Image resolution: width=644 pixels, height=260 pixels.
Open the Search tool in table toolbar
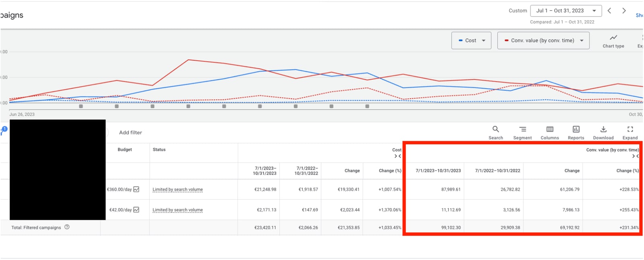coord(495,133)
